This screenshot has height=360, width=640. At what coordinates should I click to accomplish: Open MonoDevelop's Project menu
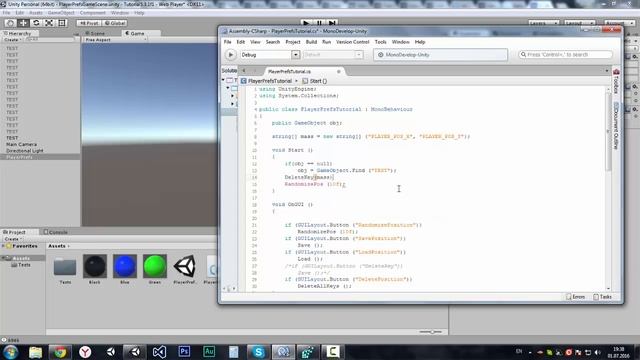293,42
